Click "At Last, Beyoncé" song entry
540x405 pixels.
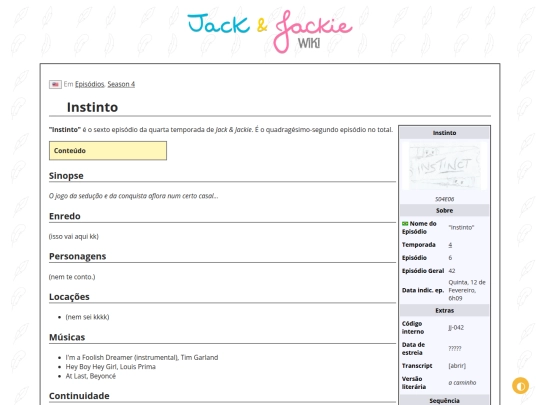coord(91,376)
